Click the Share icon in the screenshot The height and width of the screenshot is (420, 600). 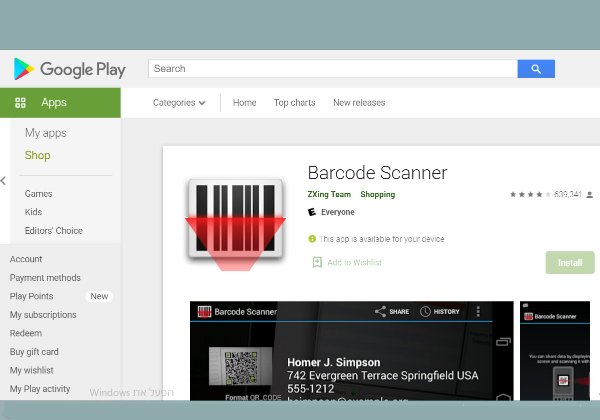click(380, 312)
